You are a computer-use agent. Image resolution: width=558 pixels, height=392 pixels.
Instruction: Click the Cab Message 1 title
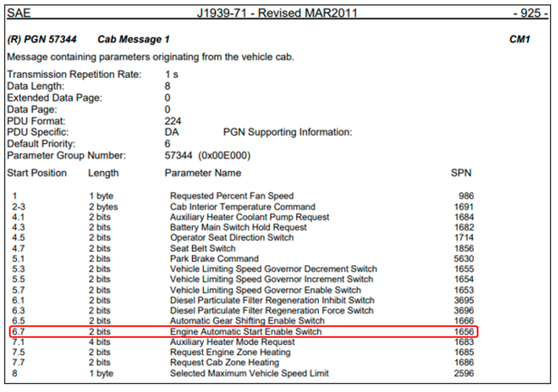click(133, 39)
